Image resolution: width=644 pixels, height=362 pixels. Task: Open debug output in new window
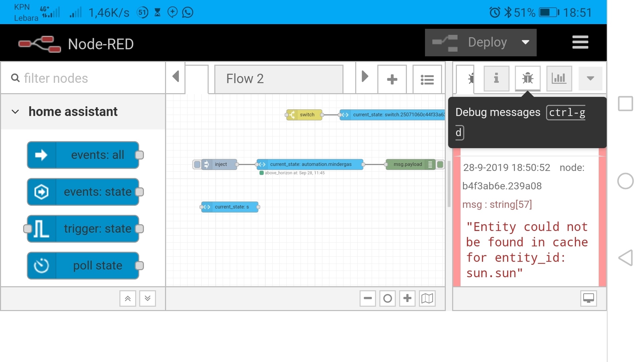click(x=588, y=298)
